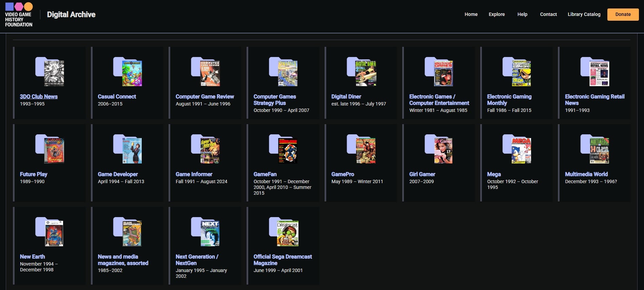Open the Game Informer title link

click(x=194, y=174)
